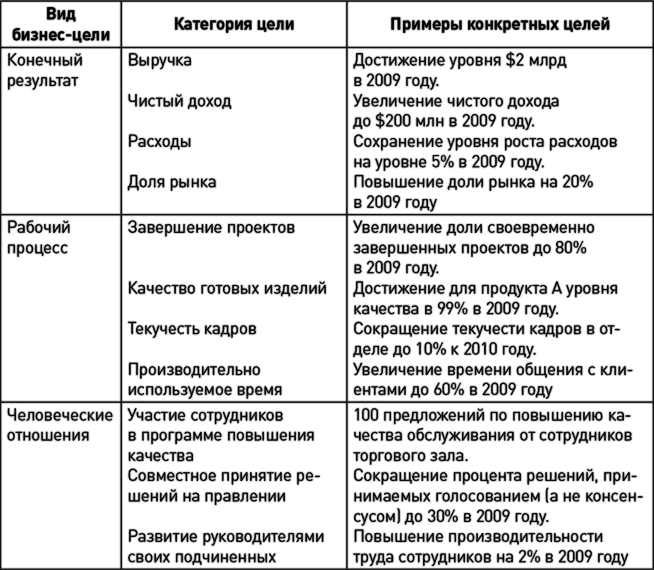Select the 'Выручка' category text
Viewport: 654px width, 570px height.
pos(159,60)
